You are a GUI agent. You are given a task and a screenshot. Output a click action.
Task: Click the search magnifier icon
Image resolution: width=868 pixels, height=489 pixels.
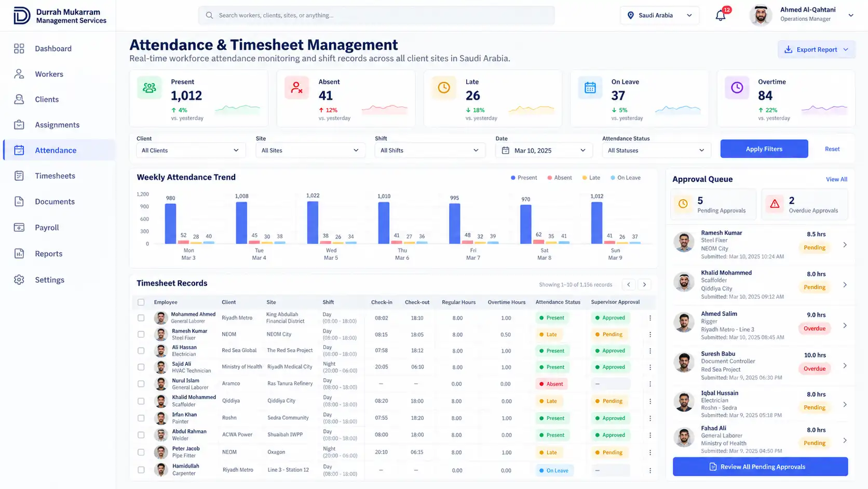point(209,15)
